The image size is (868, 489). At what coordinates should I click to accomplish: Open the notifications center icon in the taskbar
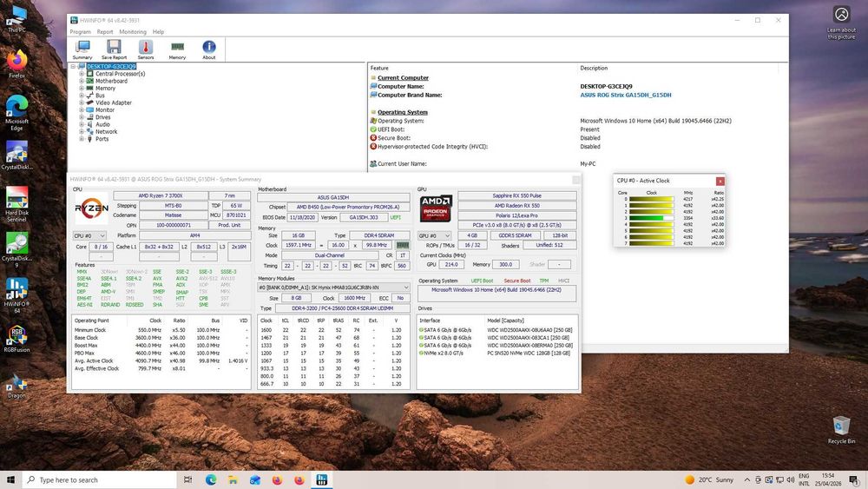pyautogui.click(x=853, y=479)
